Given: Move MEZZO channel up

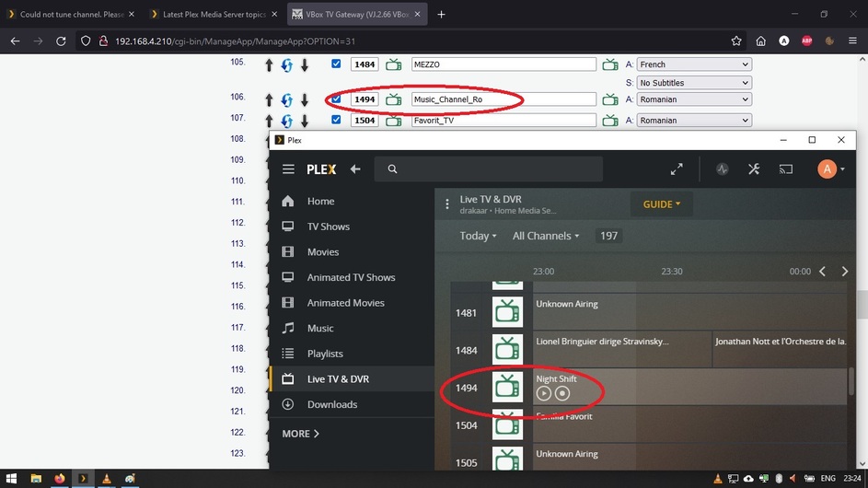Looking at the screenshot, I should (x=269, y=64).
